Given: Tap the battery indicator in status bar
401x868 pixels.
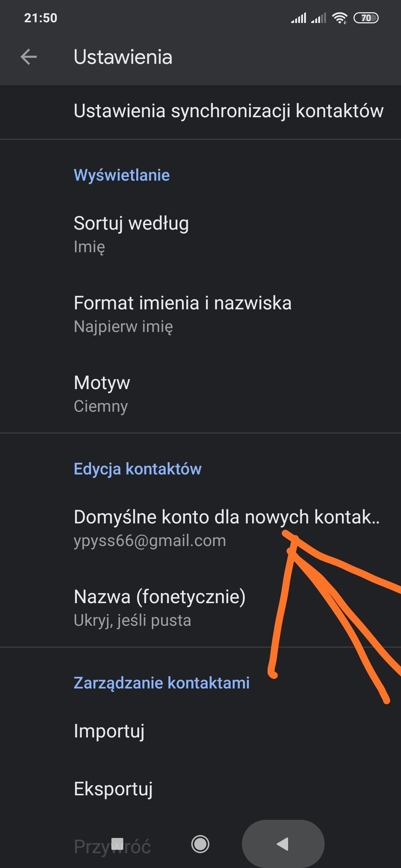Looking at the screenshot, I should tap(366, 18).
